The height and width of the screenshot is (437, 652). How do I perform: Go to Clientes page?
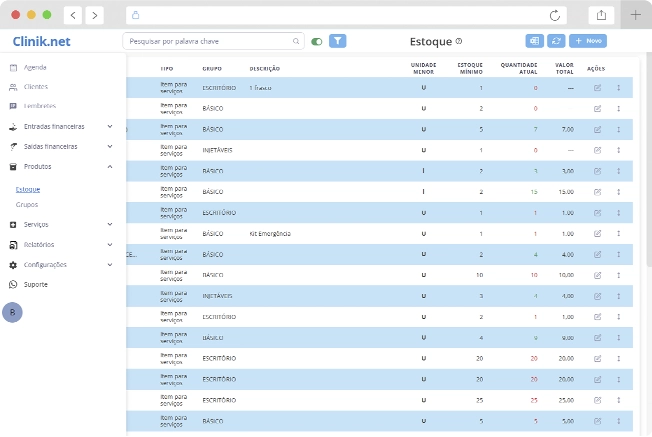(36, 87)
